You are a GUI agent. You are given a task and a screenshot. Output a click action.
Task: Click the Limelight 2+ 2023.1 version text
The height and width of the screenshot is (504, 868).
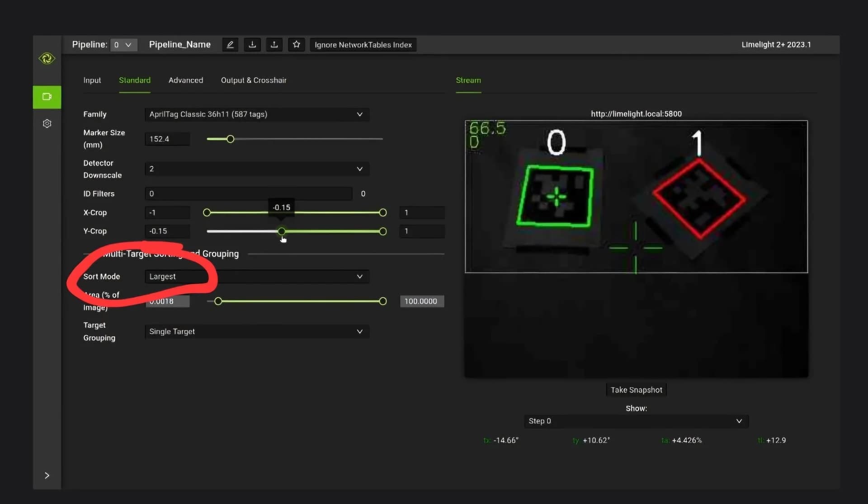(776, 45)
